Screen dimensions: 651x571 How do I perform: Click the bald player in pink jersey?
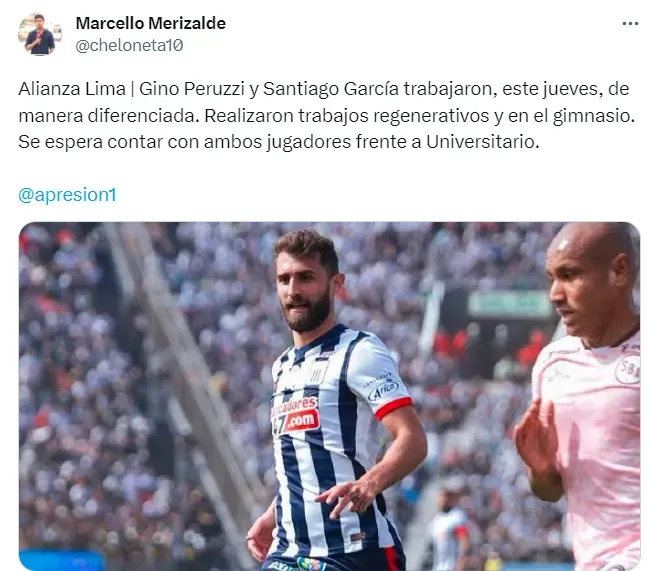coord(581,395)
